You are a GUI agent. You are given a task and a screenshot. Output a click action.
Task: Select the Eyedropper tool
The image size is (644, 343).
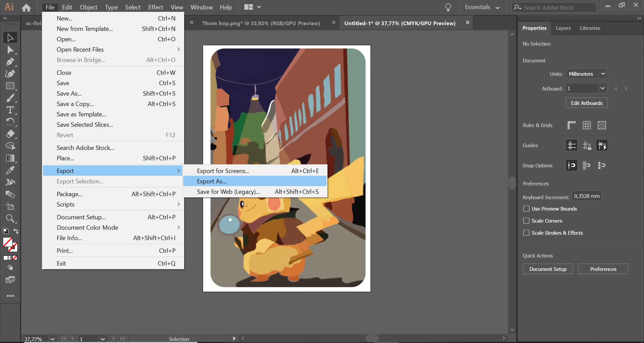10,170
